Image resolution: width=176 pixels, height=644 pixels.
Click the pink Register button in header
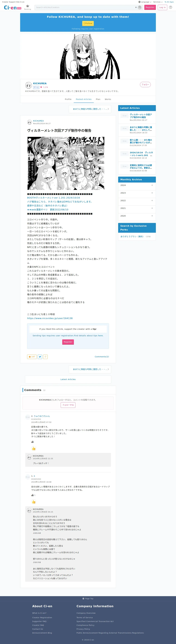point(150,7)
